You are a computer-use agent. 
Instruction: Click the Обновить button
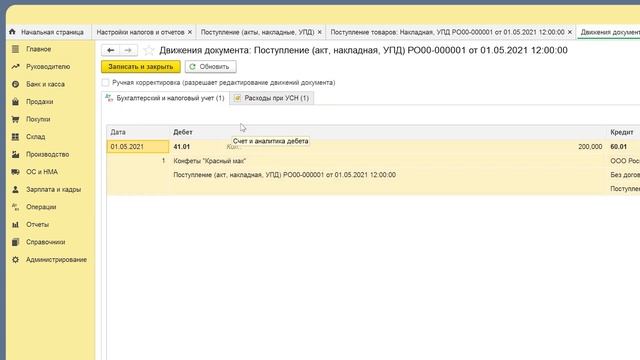pyautogui.click(x=210, y=67)
